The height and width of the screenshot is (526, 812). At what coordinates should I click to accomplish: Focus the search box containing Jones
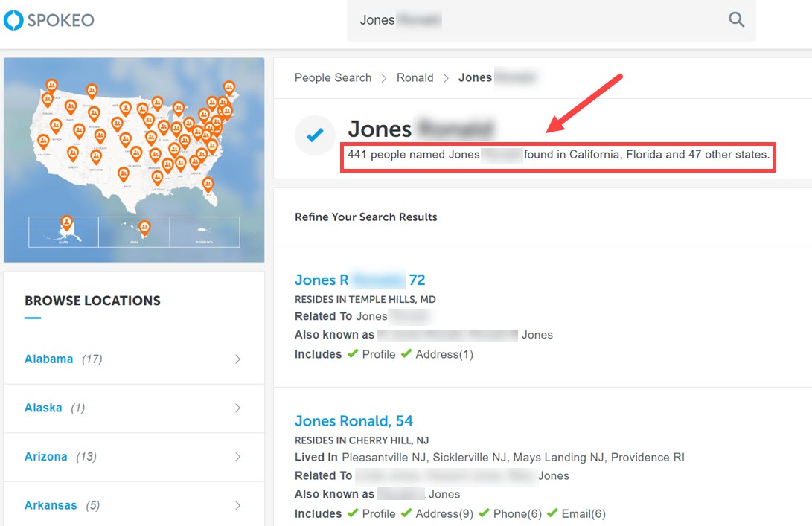coord(551,20)
